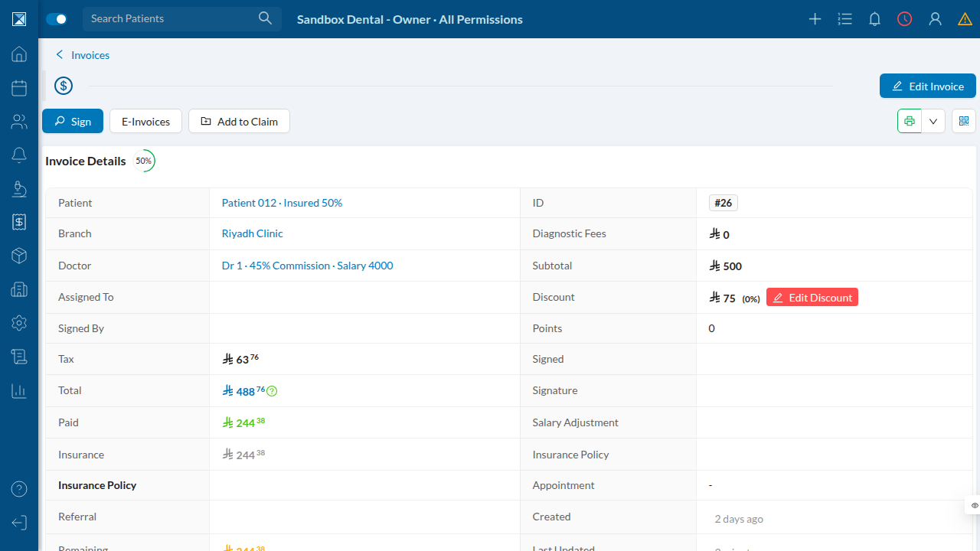This screenshot has height=551, width=980.
Task: Open the Inventory box sidebar icon
Action: (19, 256)
